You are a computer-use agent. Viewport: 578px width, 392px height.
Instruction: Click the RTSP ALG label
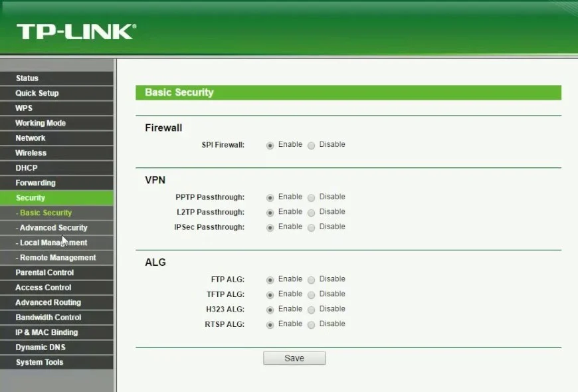tap(225, 324)
